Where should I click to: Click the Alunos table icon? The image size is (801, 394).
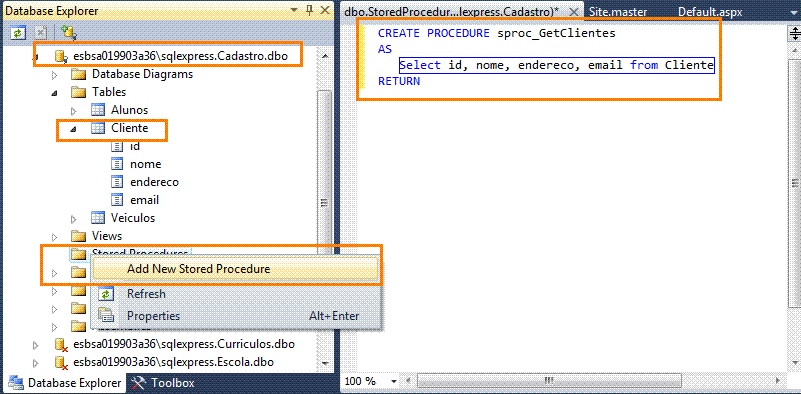(x=98, y=110)
